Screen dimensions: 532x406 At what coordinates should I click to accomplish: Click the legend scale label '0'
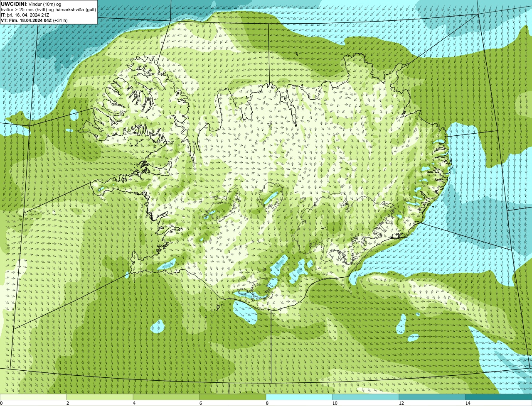[x=1, y=403]
